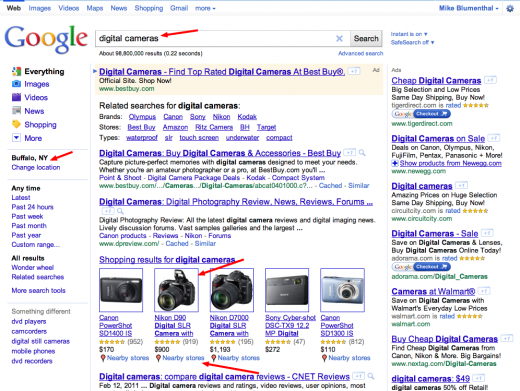Open the 'SafeSearch off' dropdown
The image size is (520, 391).
[412, 42]
